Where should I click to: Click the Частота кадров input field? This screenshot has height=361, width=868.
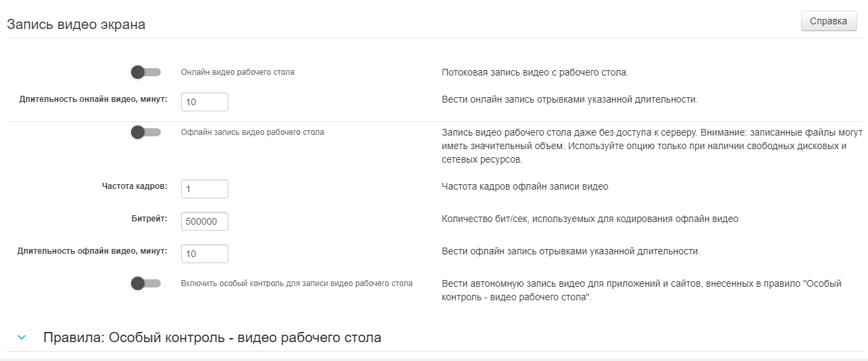204,189
